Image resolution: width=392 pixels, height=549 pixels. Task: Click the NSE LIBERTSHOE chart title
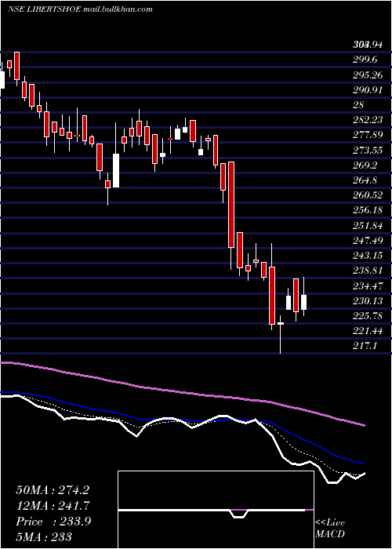coord(44,9)
